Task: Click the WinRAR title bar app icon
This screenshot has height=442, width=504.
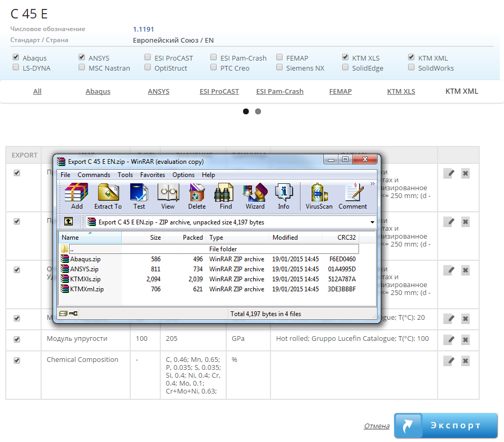Action: pos(61,161)
